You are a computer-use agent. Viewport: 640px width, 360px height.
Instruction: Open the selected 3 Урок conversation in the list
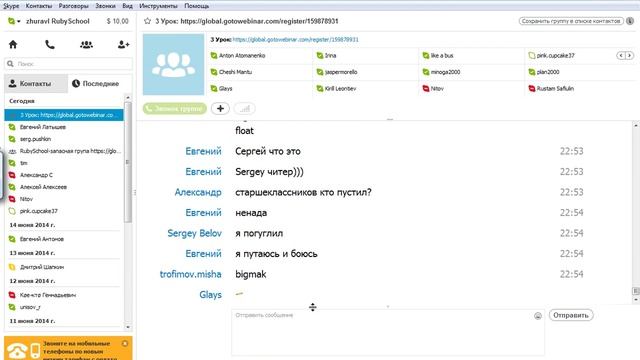(x=64, y=115)
